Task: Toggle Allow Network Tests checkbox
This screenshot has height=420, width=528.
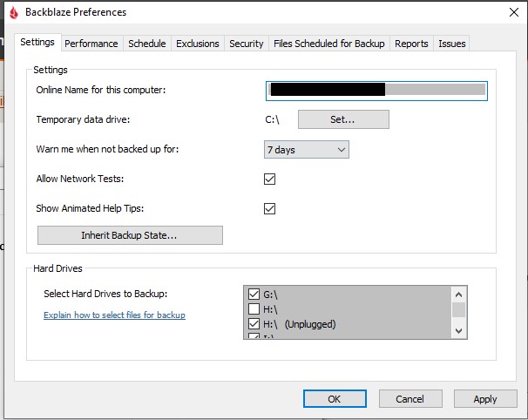Action: [269, 179]
